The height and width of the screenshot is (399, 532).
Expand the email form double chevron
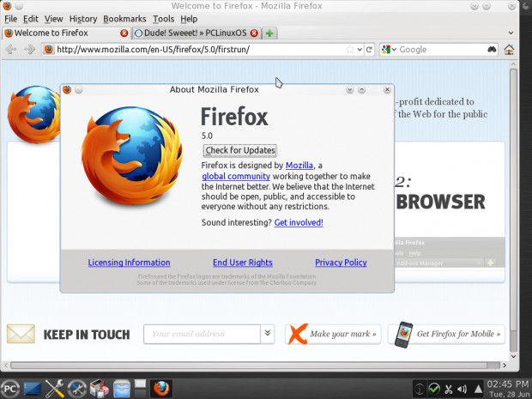268,333
